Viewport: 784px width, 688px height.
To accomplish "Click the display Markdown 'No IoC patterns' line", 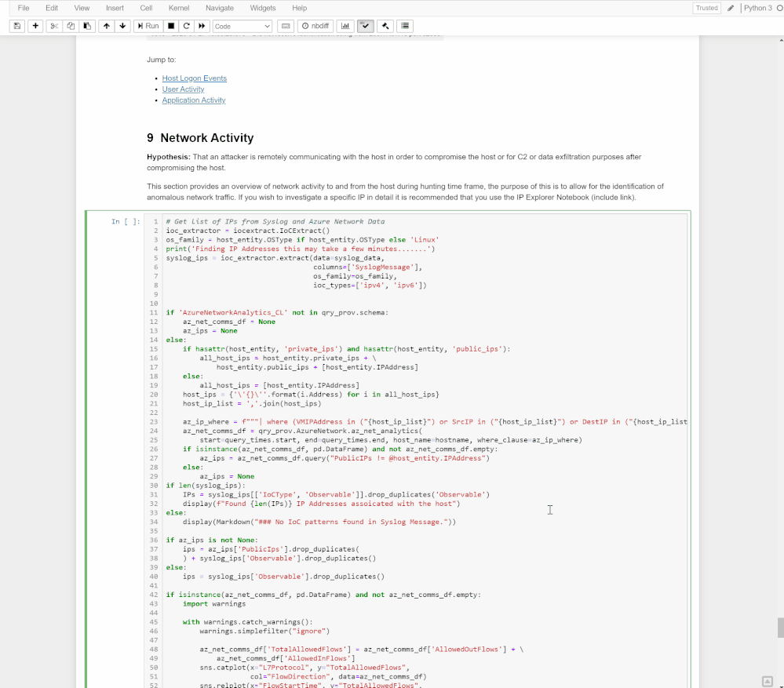I will click(x=319, y=522).
